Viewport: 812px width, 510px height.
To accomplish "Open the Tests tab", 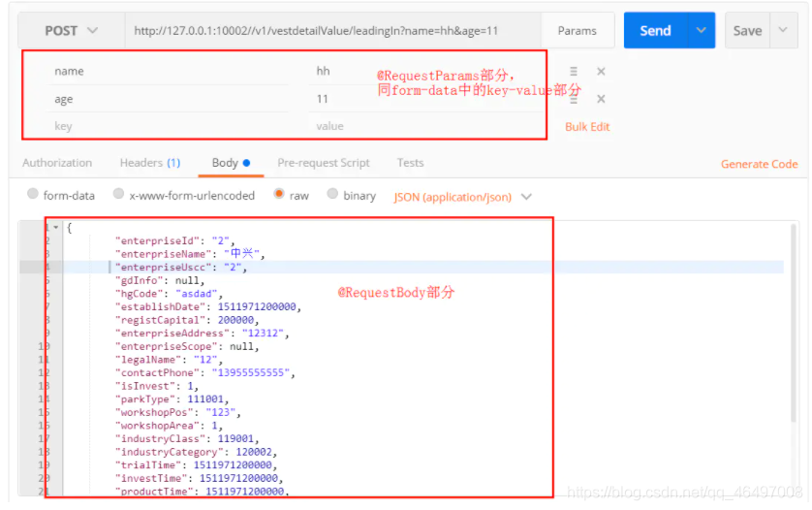I will tap(410, 163).
